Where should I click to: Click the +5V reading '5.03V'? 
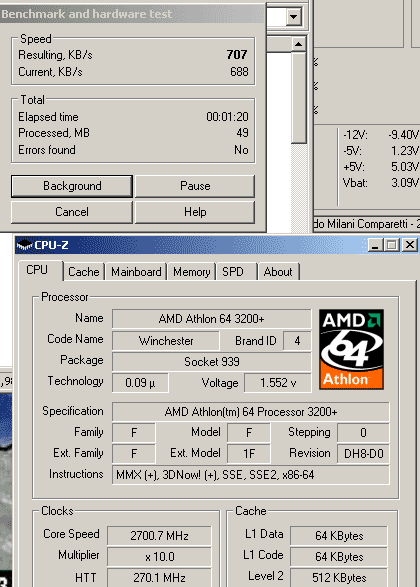405,167
